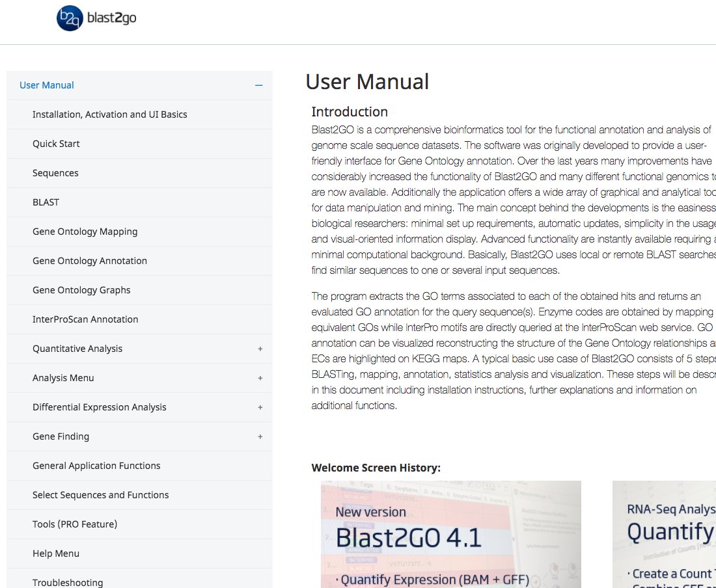Open the Troubleshooting page
This screenshot has width=716, height=588.
[68, 583]
